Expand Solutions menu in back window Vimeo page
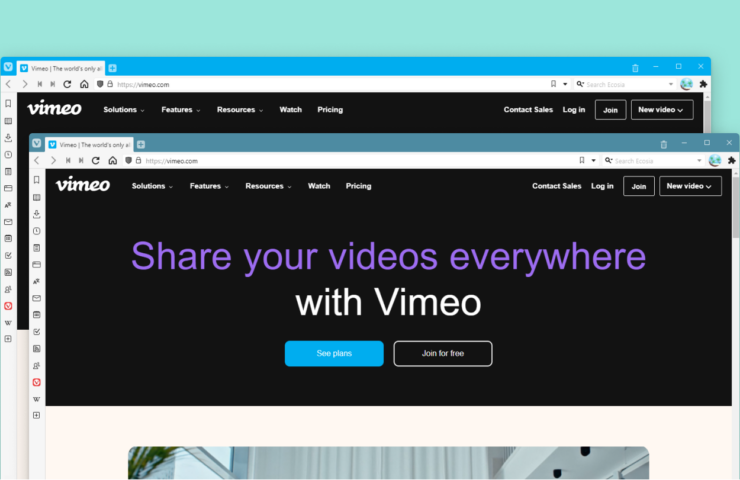The height and width of the screenshot is (480, 740). (124, 109)
